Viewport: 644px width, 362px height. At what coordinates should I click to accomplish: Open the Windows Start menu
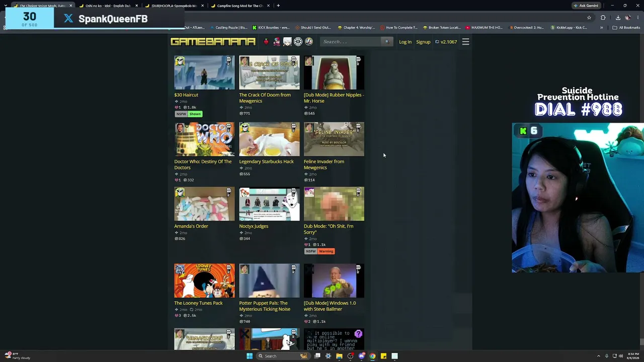click(249, 356)
